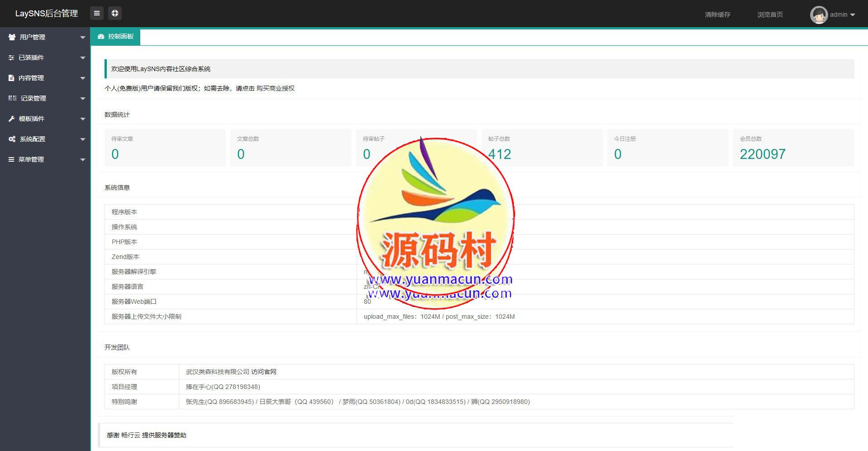868x451 pixels.
Task: Click the 版权所有 row label
Action: click(x=124, y=372)
